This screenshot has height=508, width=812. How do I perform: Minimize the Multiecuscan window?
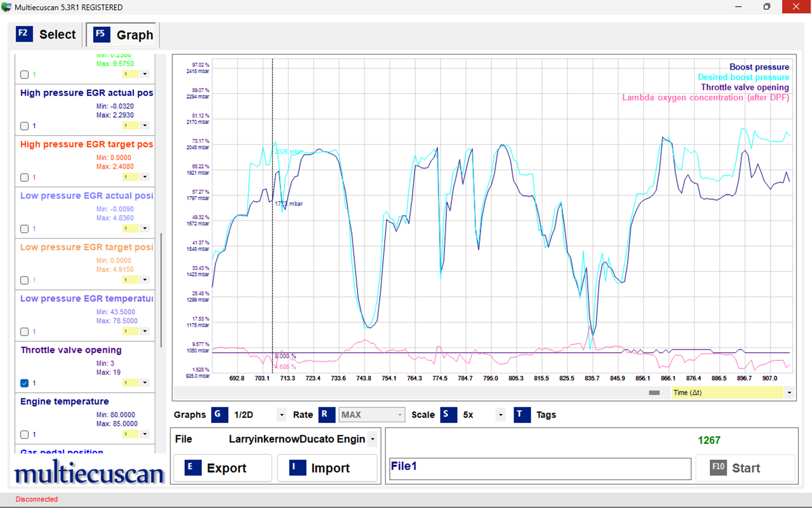point(739,7)
